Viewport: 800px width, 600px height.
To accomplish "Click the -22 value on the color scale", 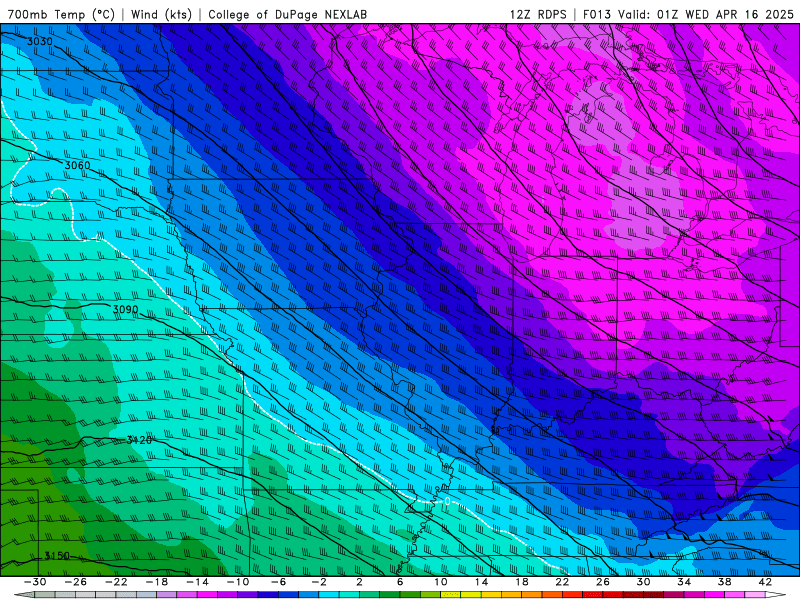I will coord(116,582).
